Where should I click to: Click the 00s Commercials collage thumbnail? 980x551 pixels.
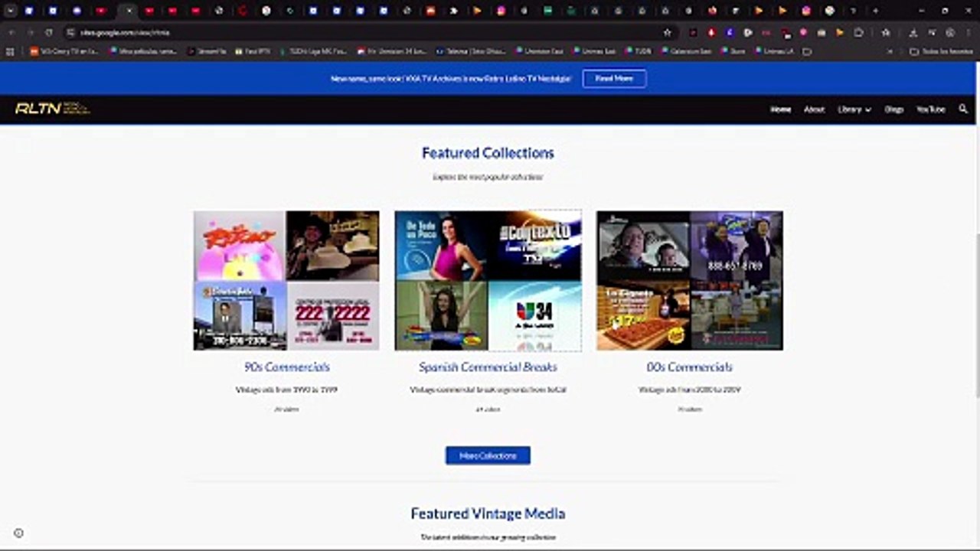[x=689, y=281]
